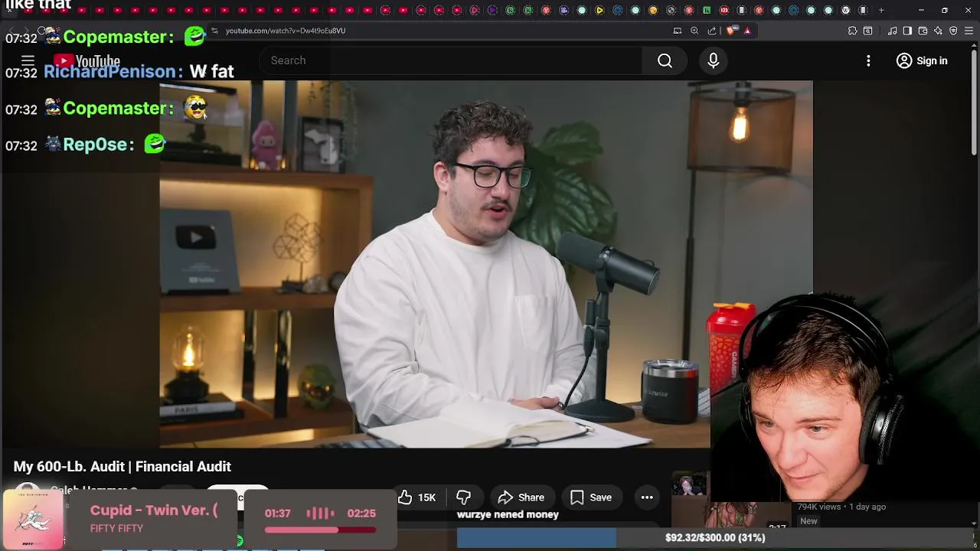
Task: Click the Cupid album cover art
Action: pos(33,520)
